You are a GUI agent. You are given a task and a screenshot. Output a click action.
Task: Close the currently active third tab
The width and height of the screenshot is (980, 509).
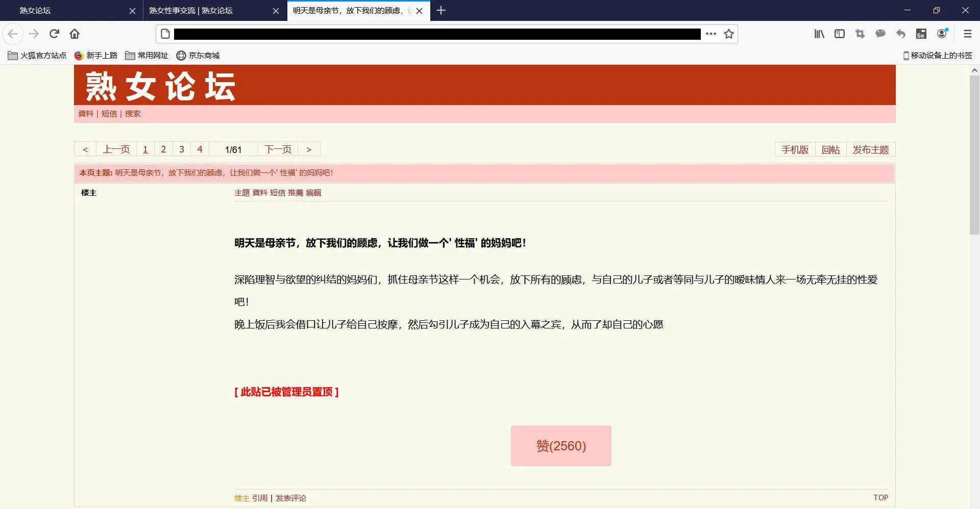419,11
